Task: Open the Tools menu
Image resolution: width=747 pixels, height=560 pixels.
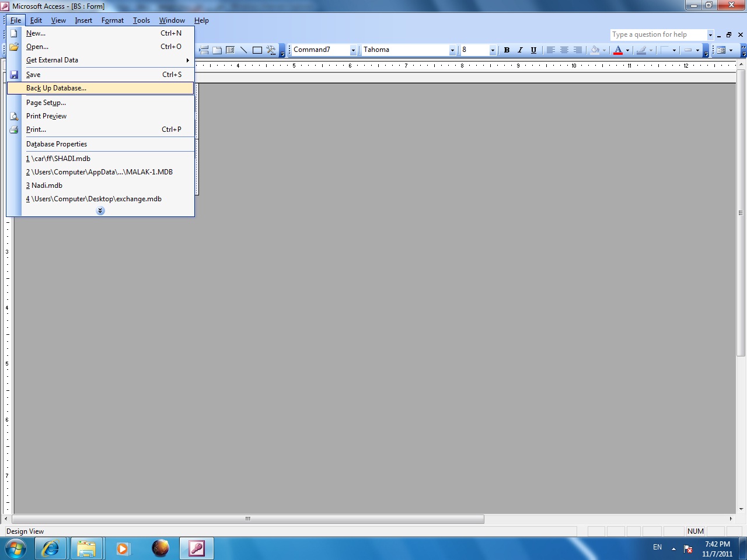Action: pos(141,20)
